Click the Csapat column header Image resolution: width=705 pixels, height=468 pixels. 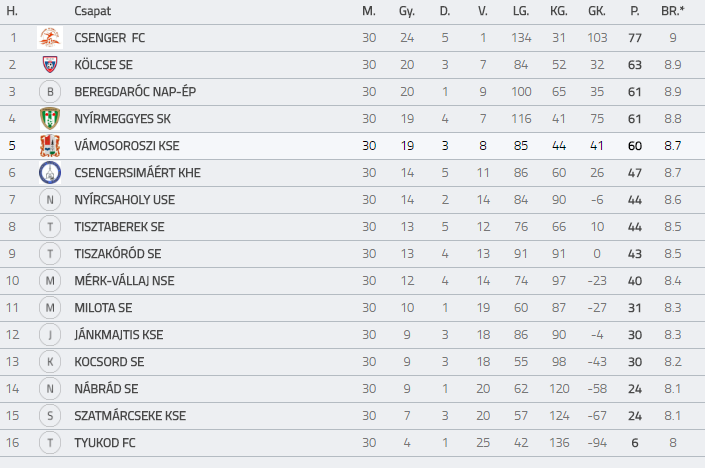[92, 11]
